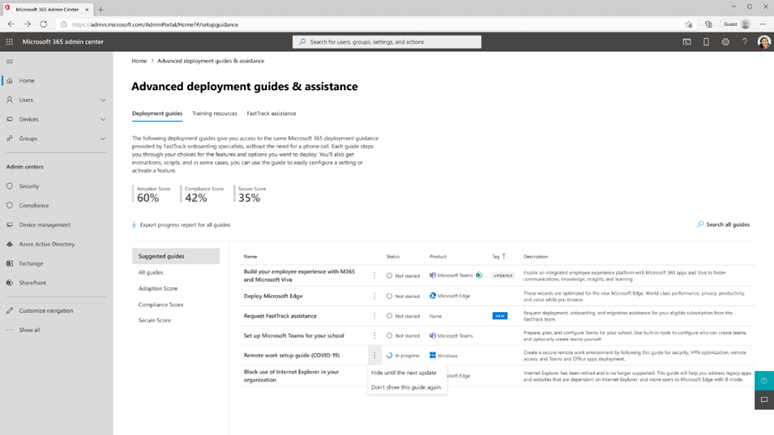Open the app launcher waffle icon
The image size is (774, 435).
(x=9, y=42)
